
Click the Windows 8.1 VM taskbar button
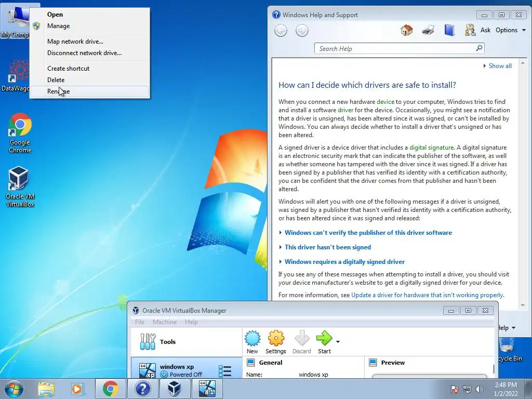pyautogui.click(x=207, y=389)
